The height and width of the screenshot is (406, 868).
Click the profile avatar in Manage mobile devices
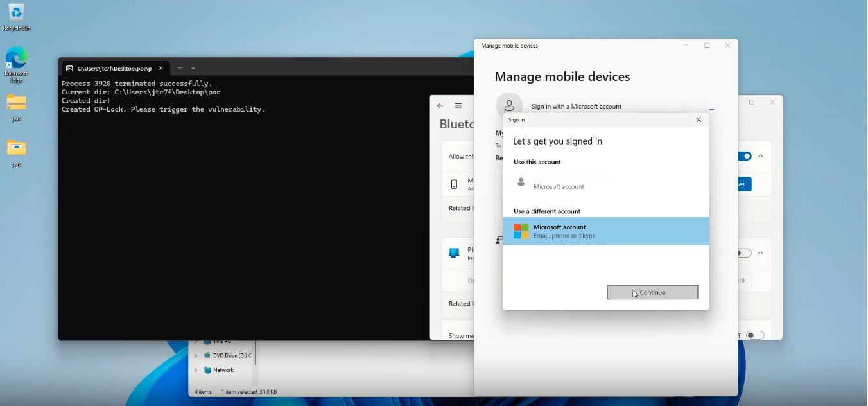[x=509, y=106]
